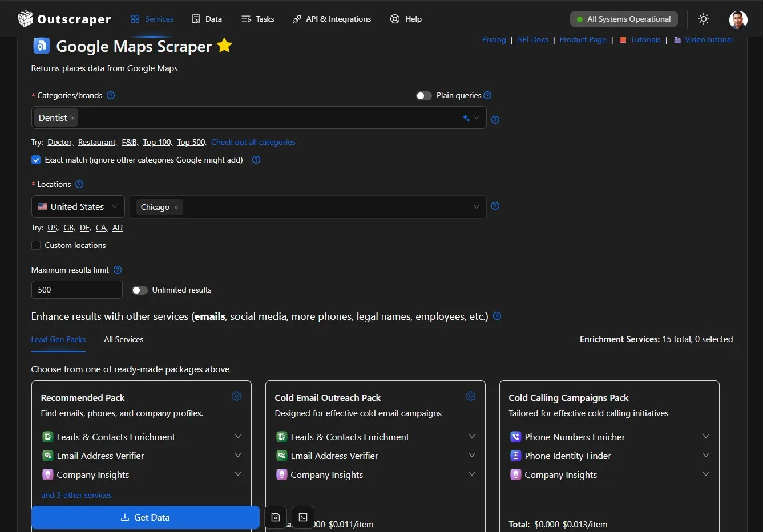
Task: Open help icon beside Categories/brands label
Action: click(x=111, y=95)
